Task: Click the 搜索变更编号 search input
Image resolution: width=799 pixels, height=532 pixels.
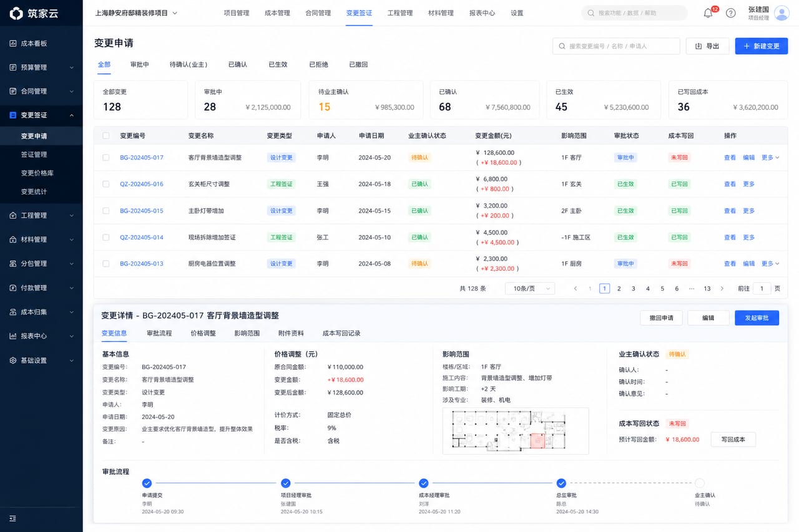Action: coord(616,46)
